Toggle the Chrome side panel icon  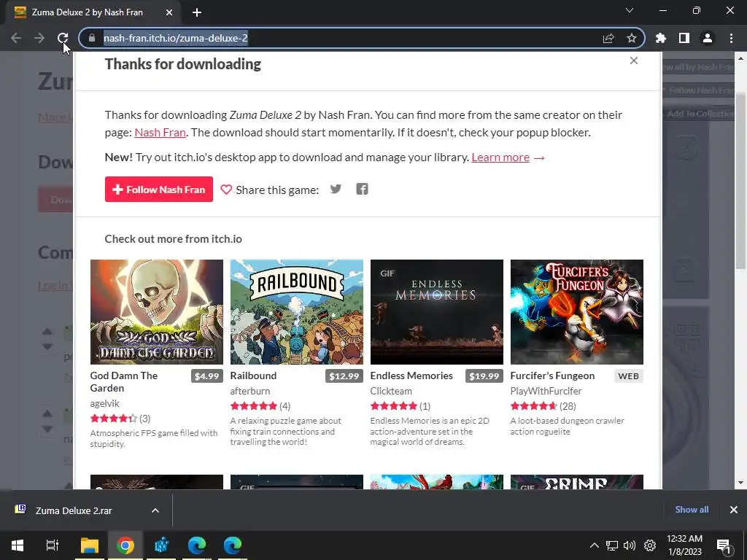[684, 38]
